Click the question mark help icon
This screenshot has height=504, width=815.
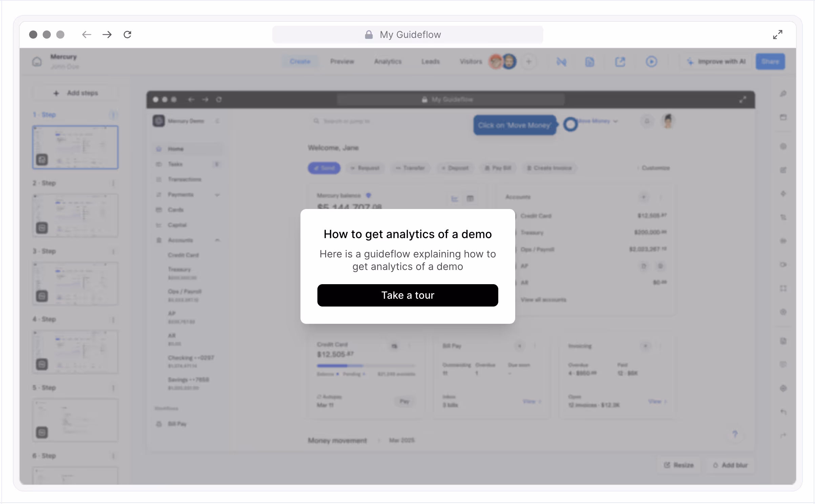click(x=735, y=434)
